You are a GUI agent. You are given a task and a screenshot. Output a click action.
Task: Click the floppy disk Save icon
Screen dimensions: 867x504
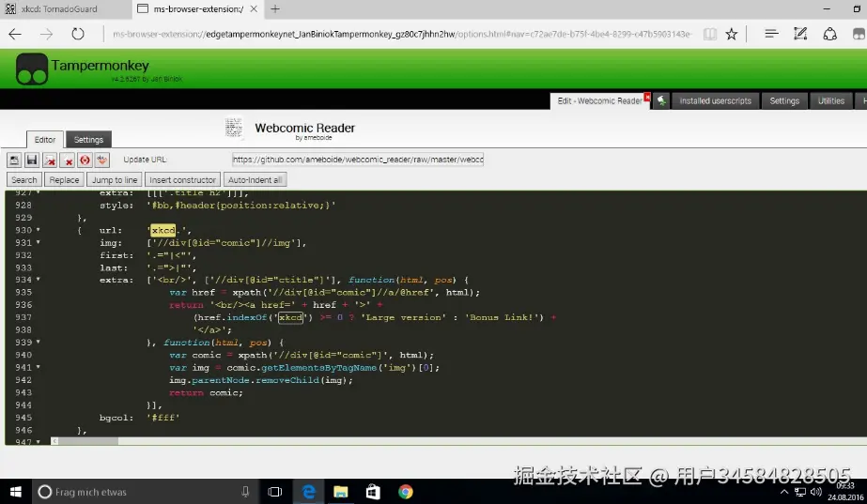(32, 160)
